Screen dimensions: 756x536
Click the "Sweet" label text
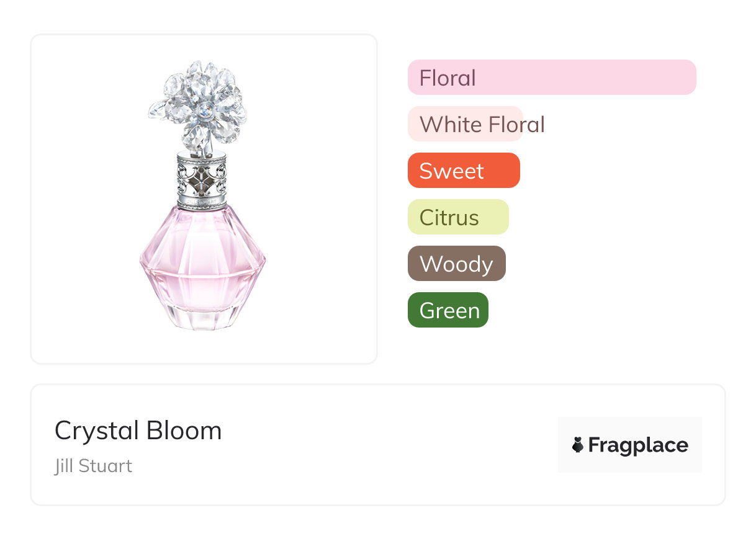point(451,171)
